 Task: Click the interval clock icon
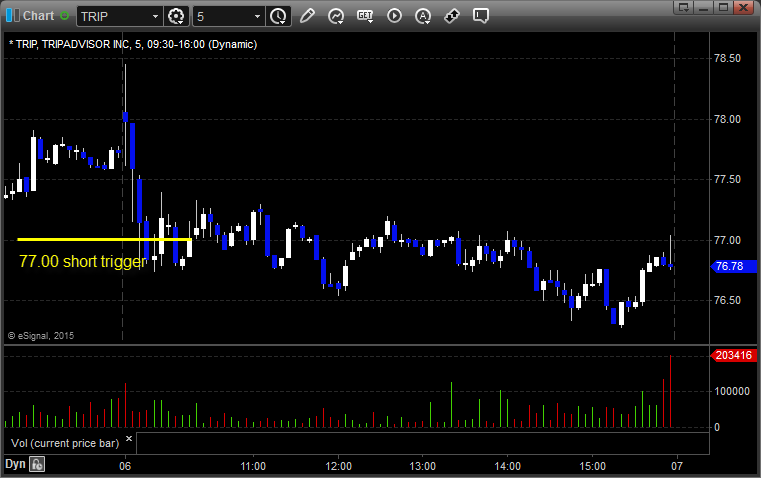(x=278, y=16)
